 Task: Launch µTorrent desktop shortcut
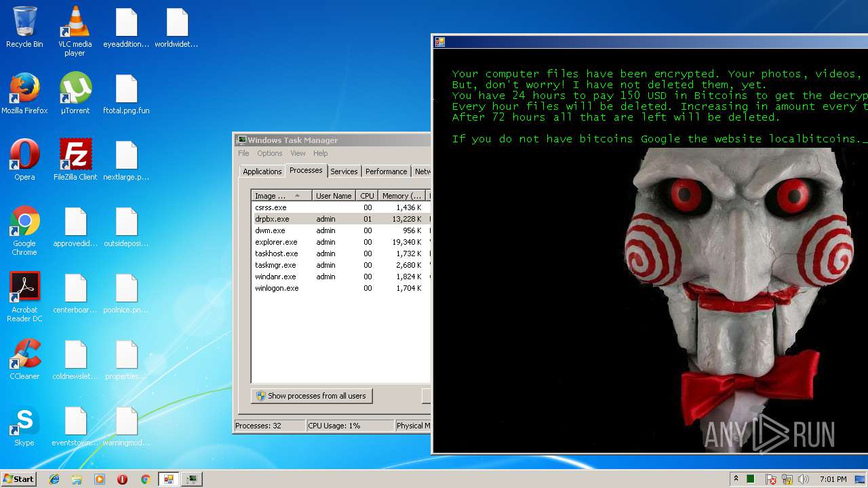[x=75, y=94]
